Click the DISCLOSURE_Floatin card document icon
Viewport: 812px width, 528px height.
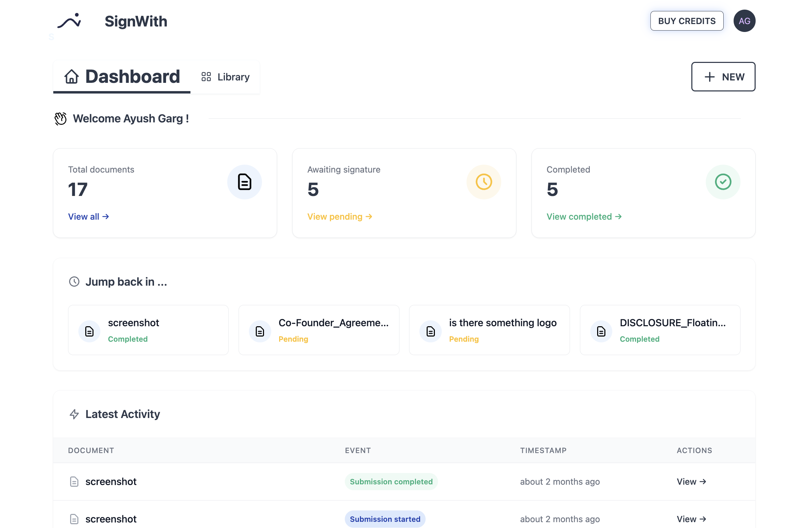coord(601,331)
